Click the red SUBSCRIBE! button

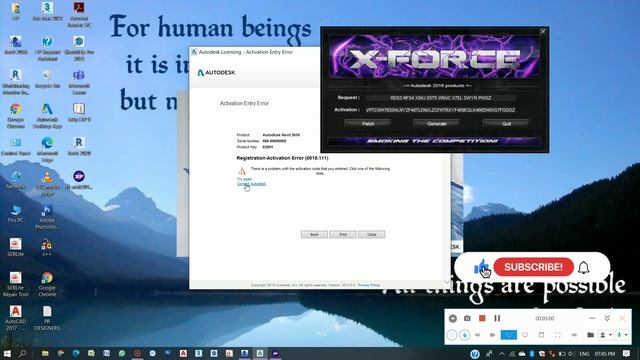[533, 267]
